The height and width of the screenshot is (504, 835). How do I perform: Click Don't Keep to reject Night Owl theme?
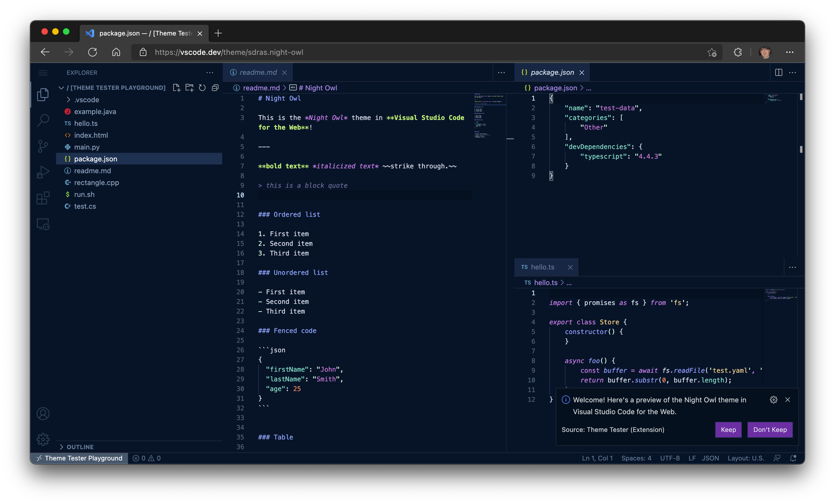click(x=770, y=430)
